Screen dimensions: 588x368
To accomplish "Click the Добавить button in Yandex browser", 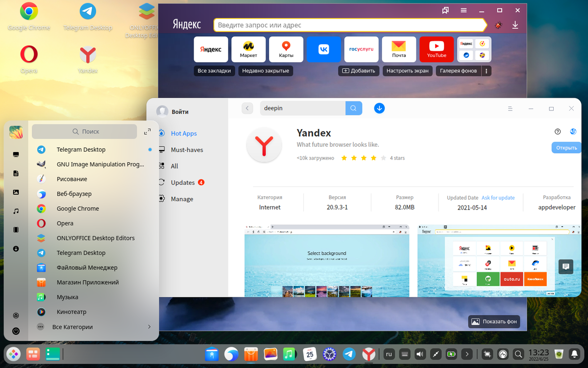I will pyautogui.click(x=358, y=71).
